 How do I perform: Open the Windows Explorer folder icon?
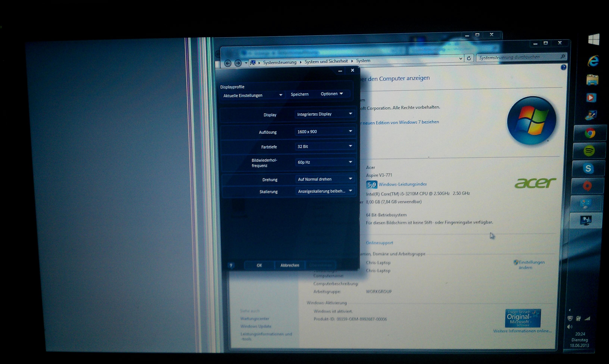[x=592, y=80]
